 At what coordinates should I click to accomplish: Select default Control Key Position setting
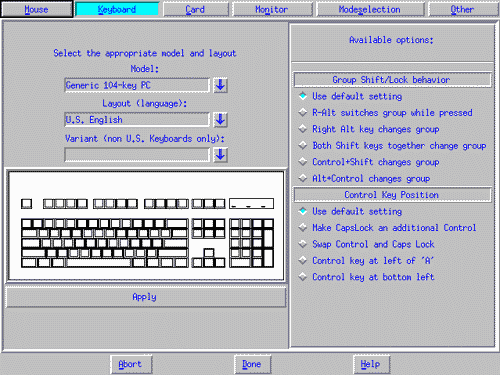[x=351, y=211]
